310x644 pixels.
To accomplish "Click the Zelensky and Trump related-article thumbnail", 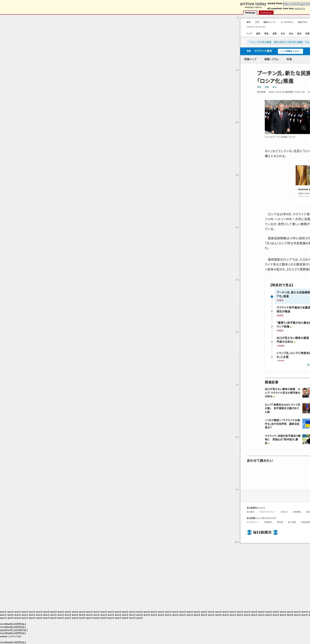I will click(x=306, y=393).
